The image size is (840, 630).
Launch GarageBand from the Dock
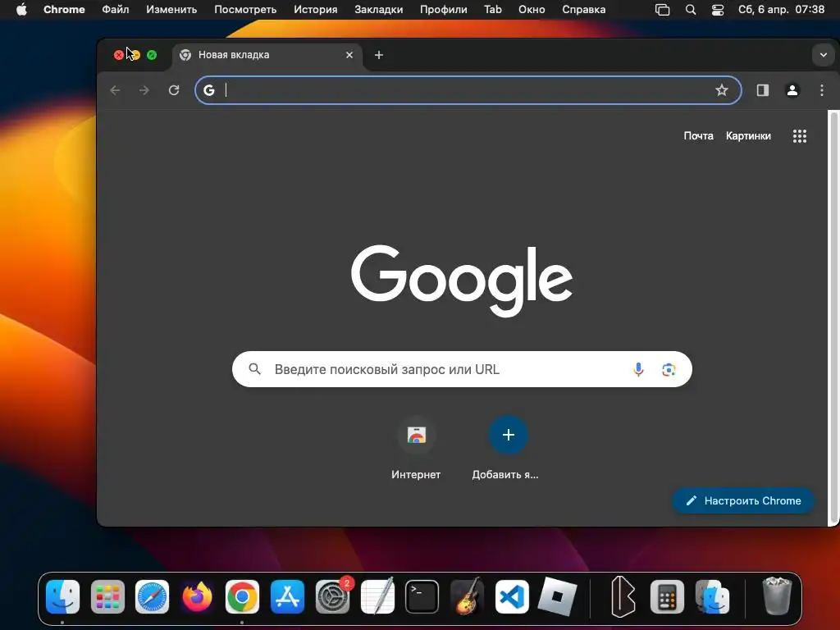tap(467, 597)
